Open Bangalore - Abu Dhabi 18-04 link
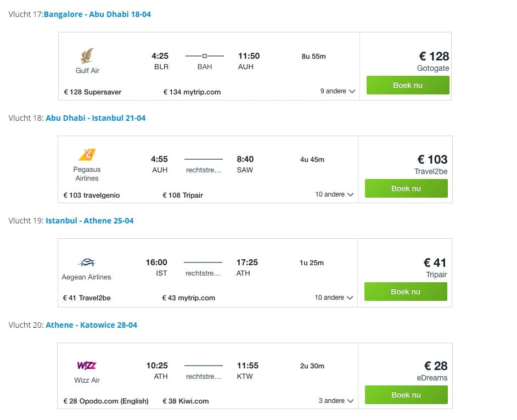 pyautogui.click(x=97, y=14)
